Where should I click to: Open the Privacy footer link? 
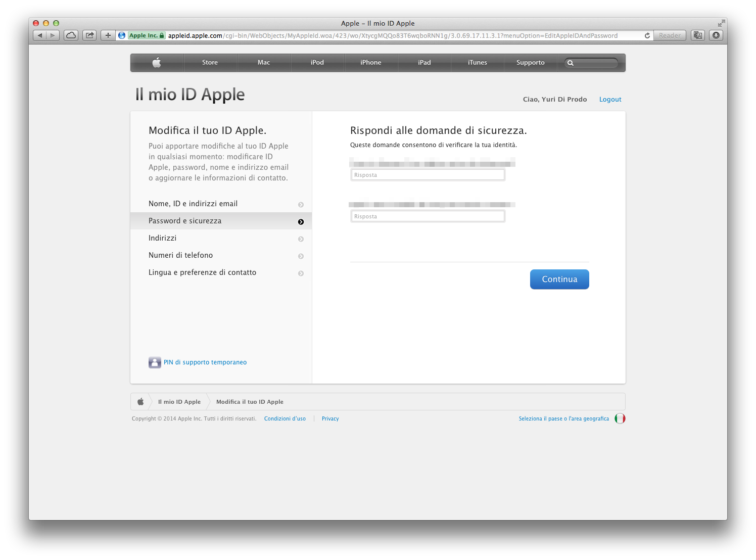[330, 418]
